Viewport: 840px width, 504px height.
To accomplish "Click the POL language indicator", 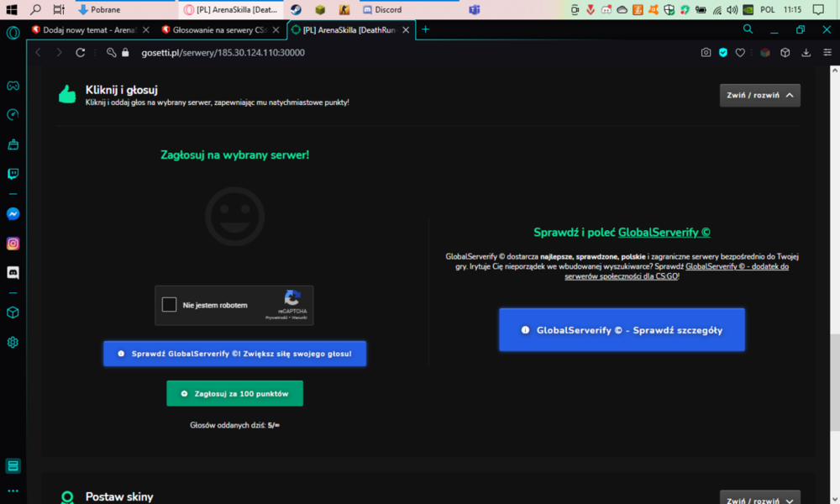I will tap(767, 9).
